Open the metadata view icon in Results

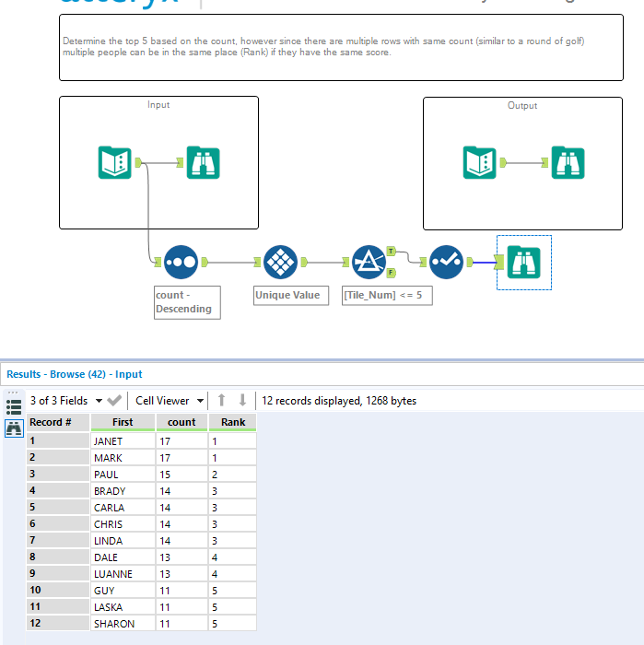click(14, 407)
